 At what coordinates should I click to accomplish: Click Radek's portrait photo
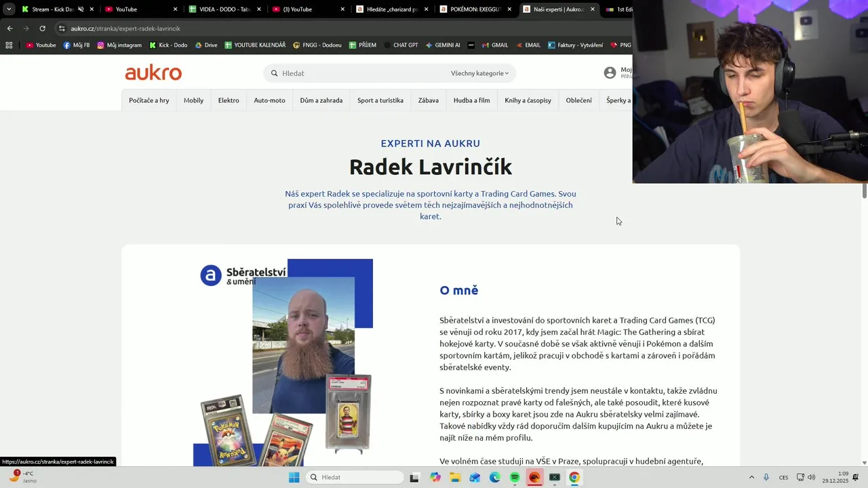303,345
